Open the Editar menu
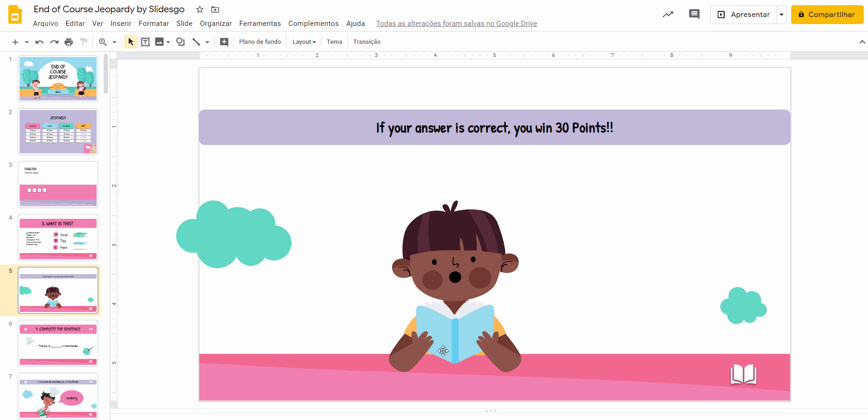Viewport: 868px width, 420px height. (75, 24)
